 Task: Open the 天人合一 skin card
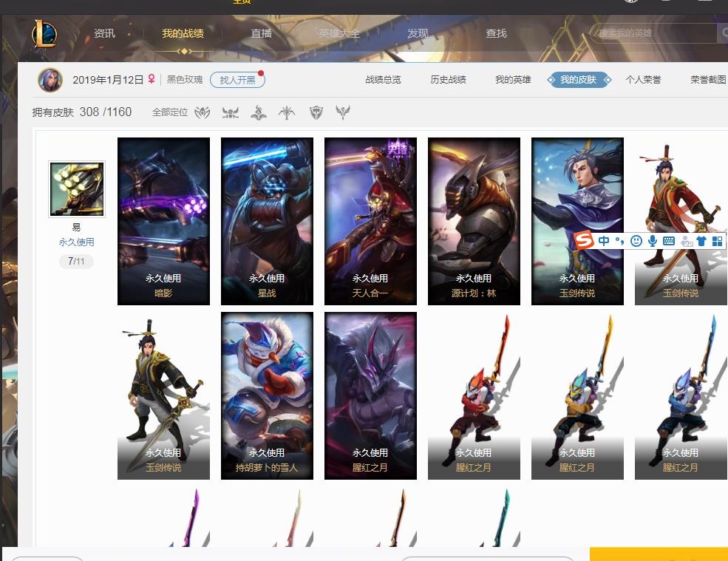pos(370,221)
